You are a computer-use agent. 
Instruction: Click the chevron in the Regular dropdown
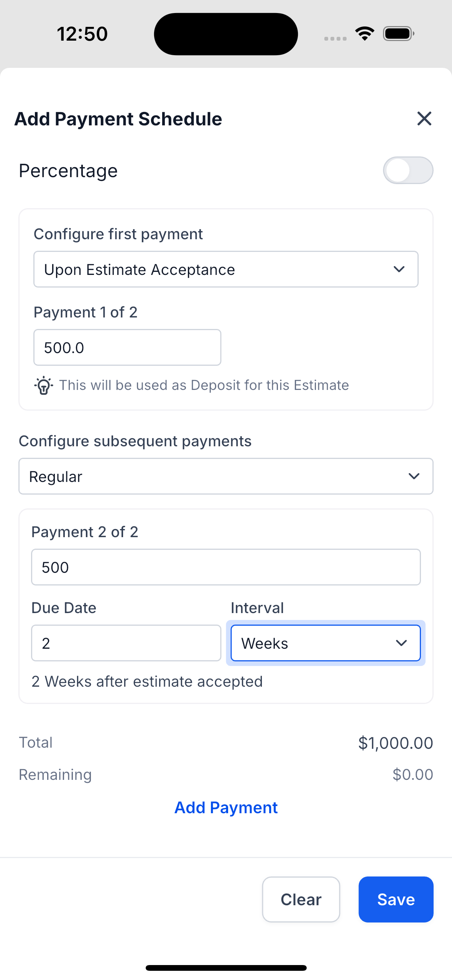[x=414, y=477]
